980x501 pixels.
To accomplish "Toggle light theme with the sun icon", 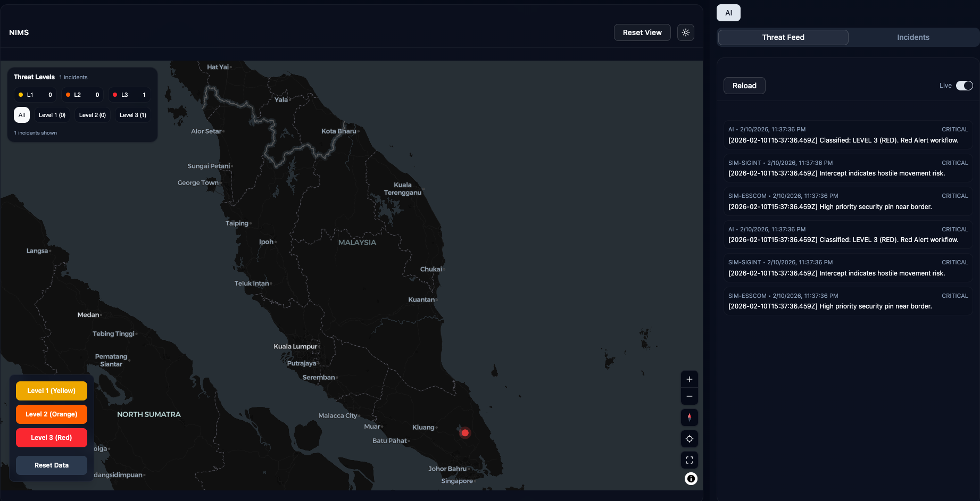I will pyautogui.click(x=685, y=32).
